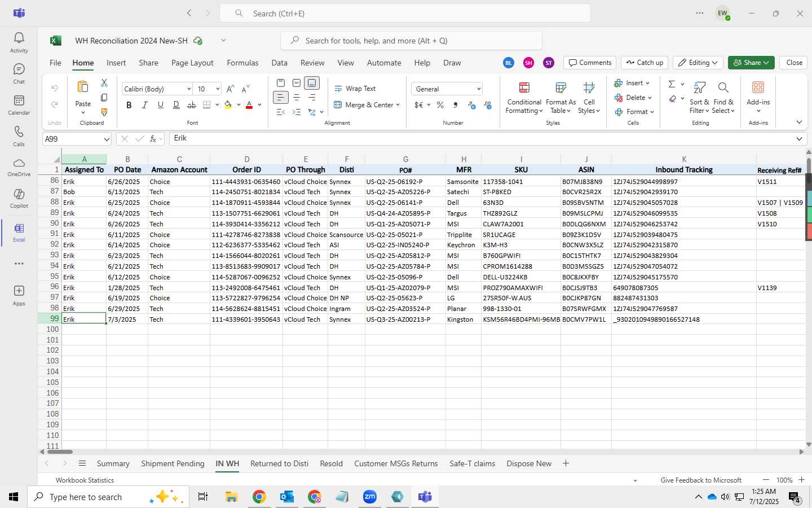Open the Name Box dropdown arrow
Viewport: 812px width, 508px height.
[106, 139]
